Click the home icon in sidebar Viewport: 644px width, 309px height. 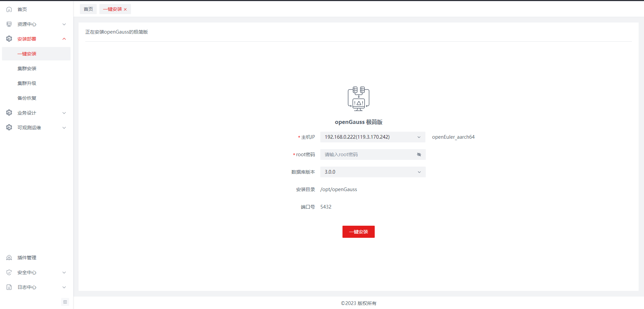[9, 9]
